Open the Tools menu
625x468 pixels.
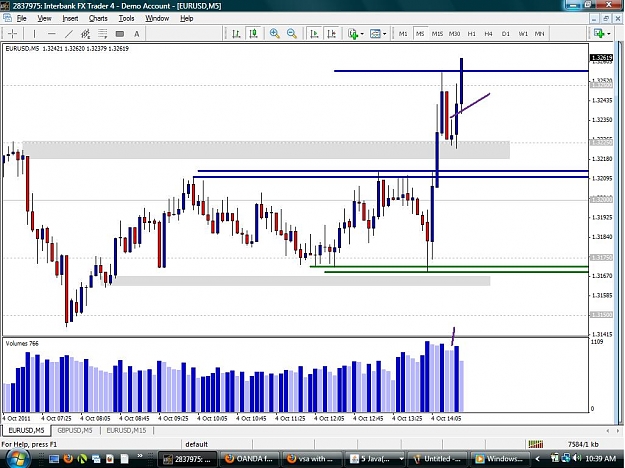[126, 18]
